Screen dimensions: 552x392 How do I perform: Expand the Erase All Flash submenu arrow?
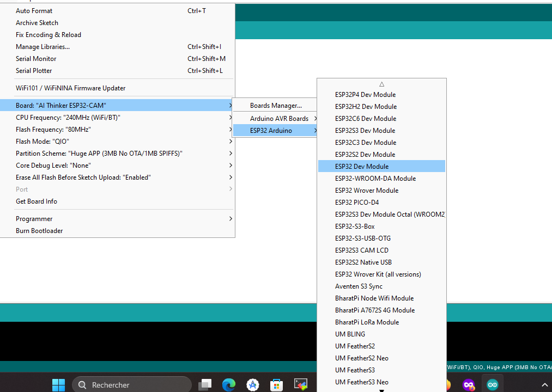point(230,177)
